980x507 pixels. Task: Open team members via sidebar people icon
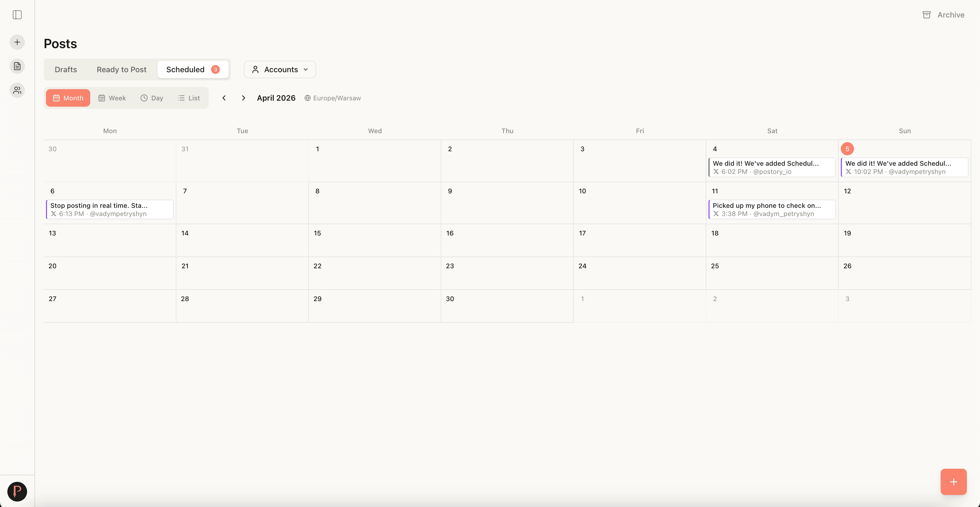17,90
